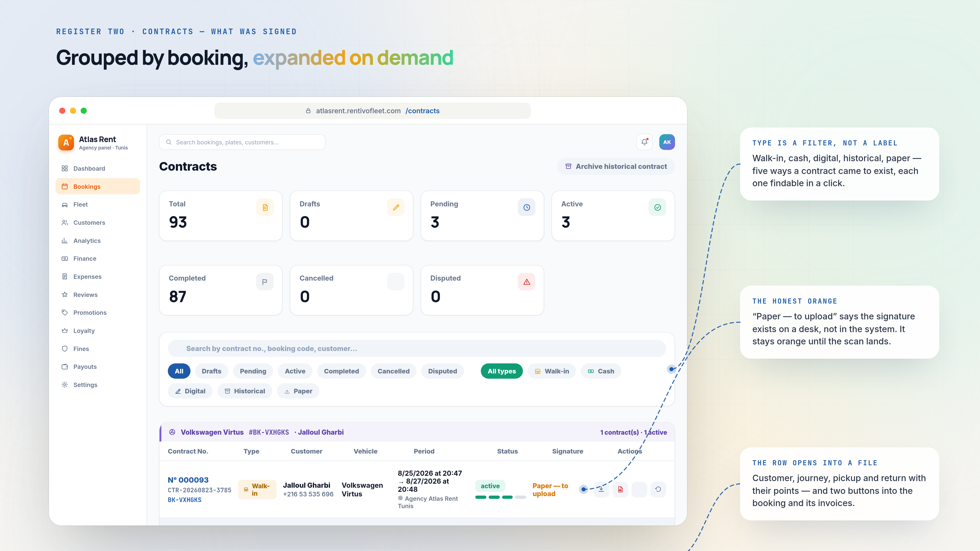
Task: Open the red PDF file icon
Action: 620,489
